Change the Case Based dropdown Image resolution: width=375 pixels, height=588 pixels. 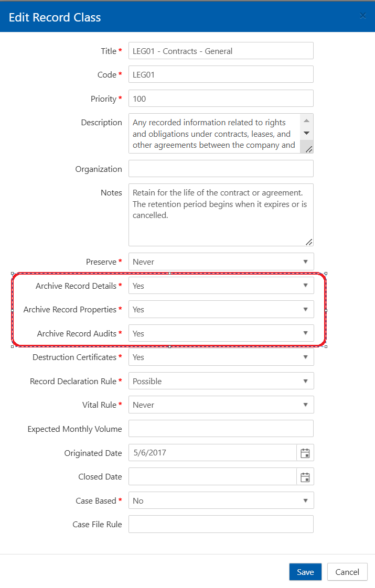click(x=221, y=500)
